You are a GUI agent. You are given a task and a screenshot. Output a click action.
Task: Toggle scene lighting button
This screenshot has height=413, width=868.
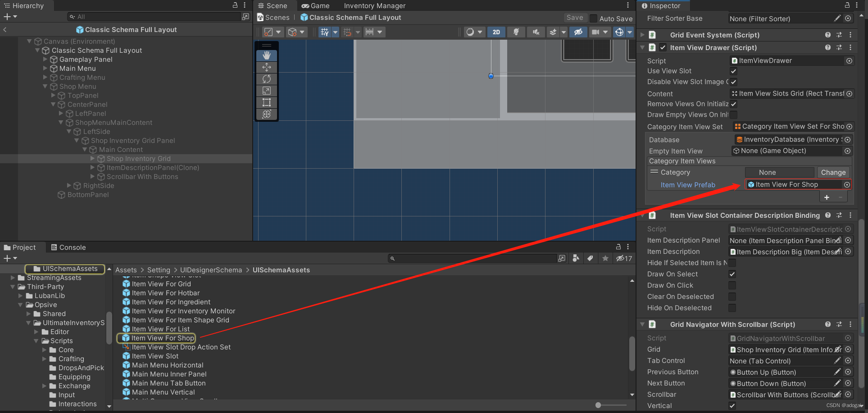click(x=516, y=32)
